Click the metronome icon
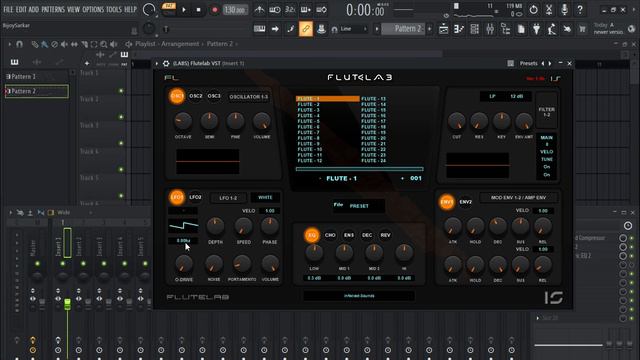The width and height of the screenshot is (640, 360). tap(259, 9)
